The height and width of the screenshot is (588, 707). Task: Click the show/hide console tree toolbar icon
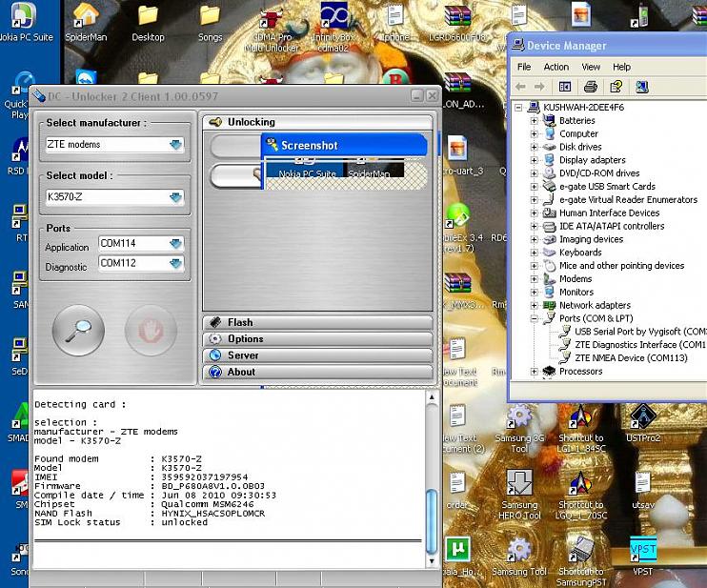565,87
